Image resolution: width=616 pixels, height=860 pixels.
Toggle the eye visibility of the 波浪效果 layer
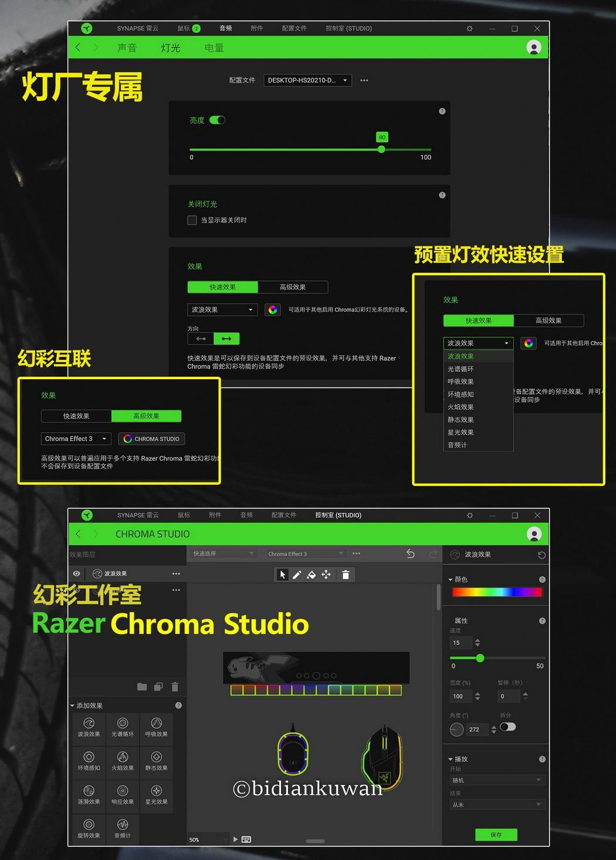(x=76, y=574)
